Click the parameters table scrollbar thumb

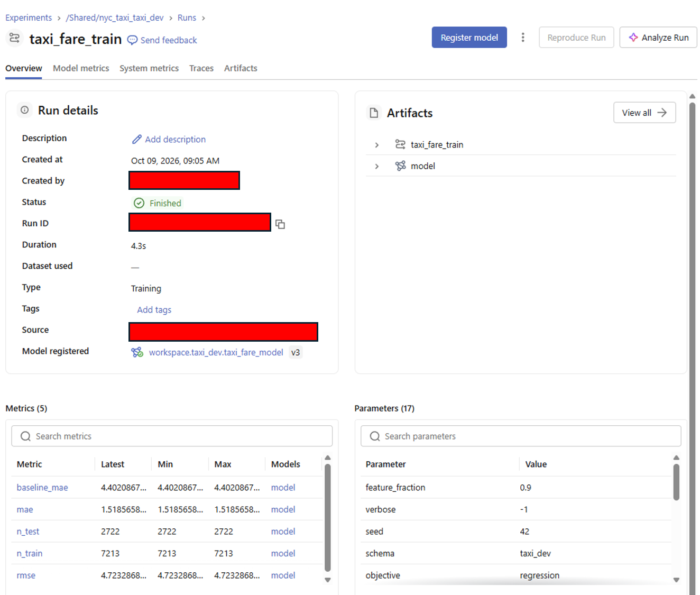[x=676, y=482]
